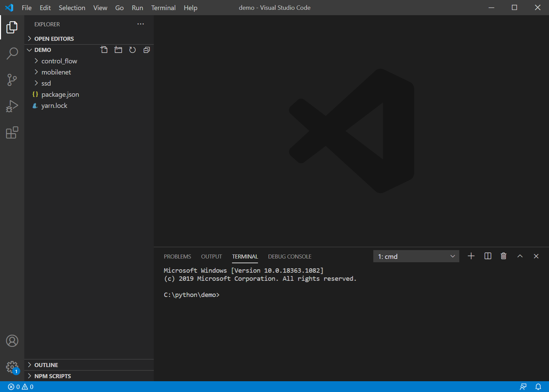Expand the mobilenet folder

point(89,72)
